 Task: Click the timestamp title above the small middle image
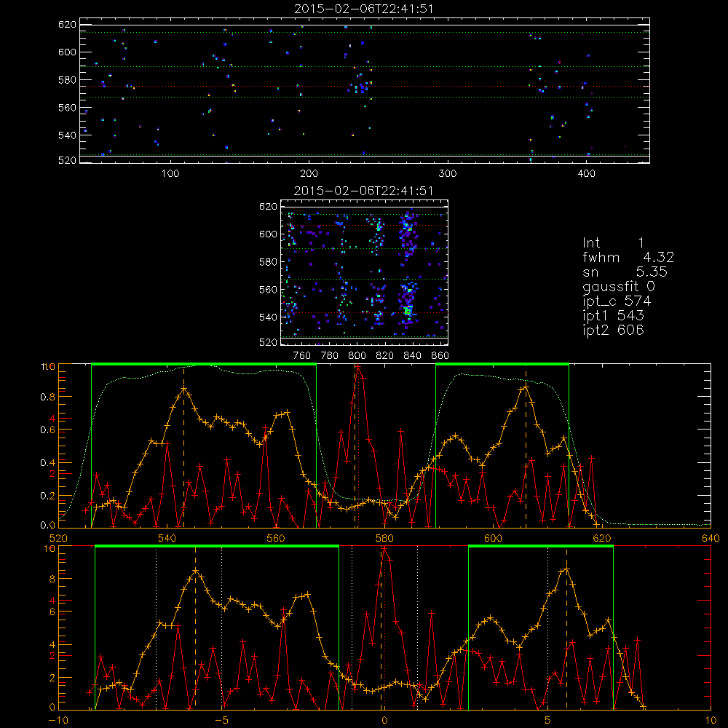pyautogui.click(x=363, y=191)
